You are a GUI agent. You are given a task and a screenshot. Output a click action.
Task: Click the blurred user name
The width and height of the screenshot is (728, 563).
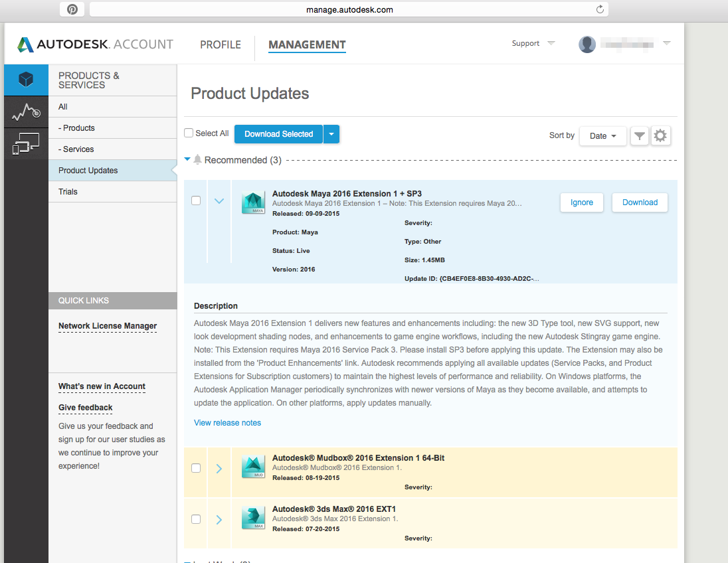point(627,44)
